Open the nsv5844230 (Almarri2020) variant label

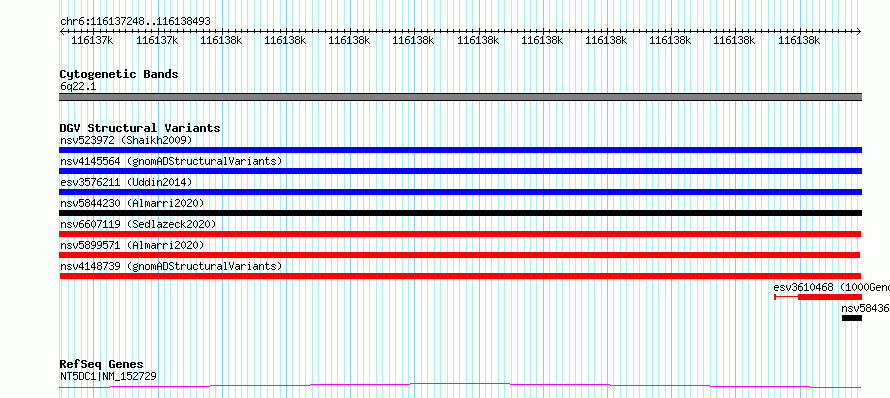pyautogui.click(x=132, y=203)
